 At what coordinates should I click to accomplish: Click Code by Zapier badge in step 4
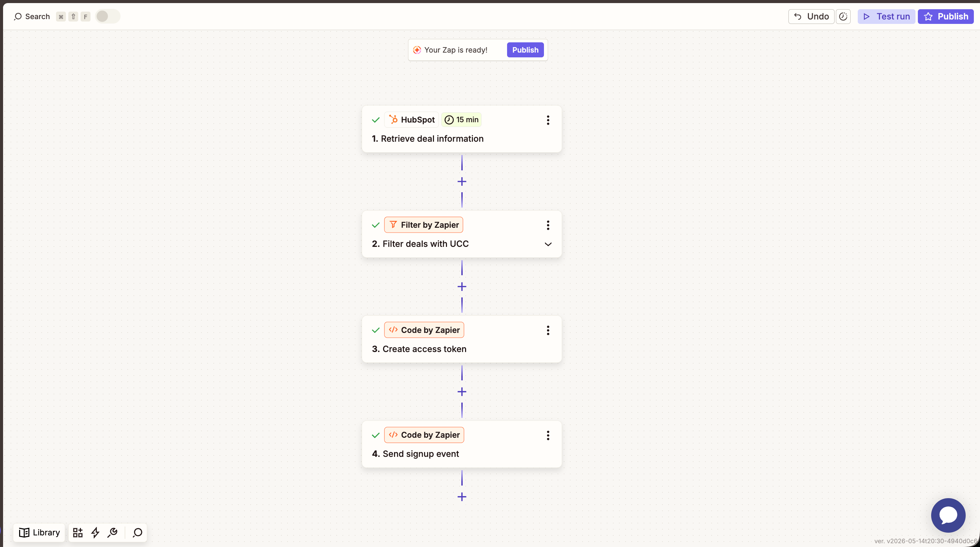424,435
